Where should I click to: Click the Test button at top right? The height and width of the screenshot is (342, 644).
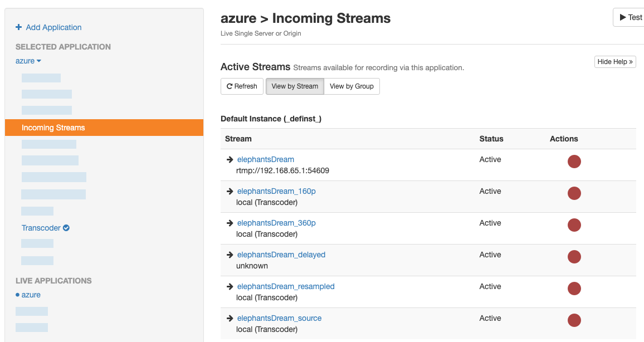(631, 17)
